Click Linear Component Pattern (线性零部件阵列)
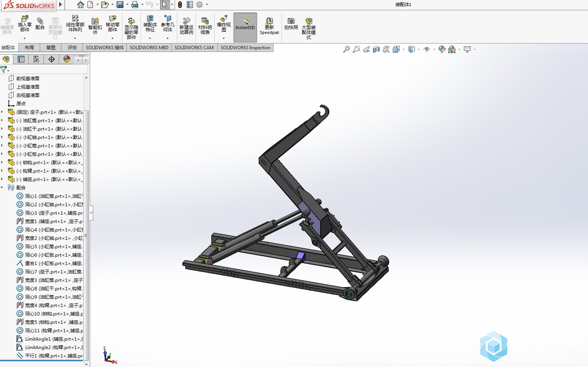588x367 pixels. tap(75, 24)
